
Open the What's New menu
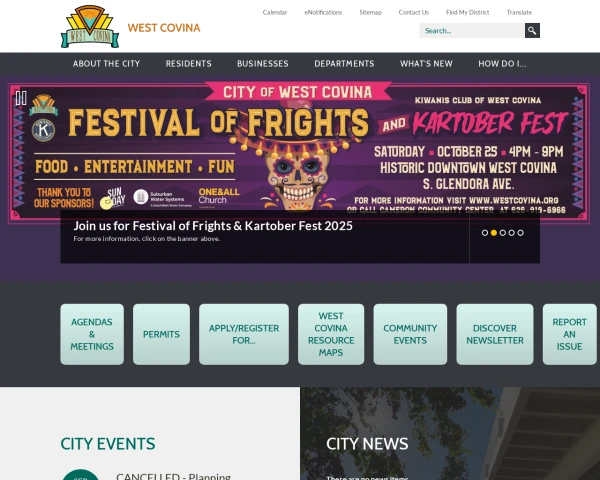pyautogui.click(x=426, y=64)
